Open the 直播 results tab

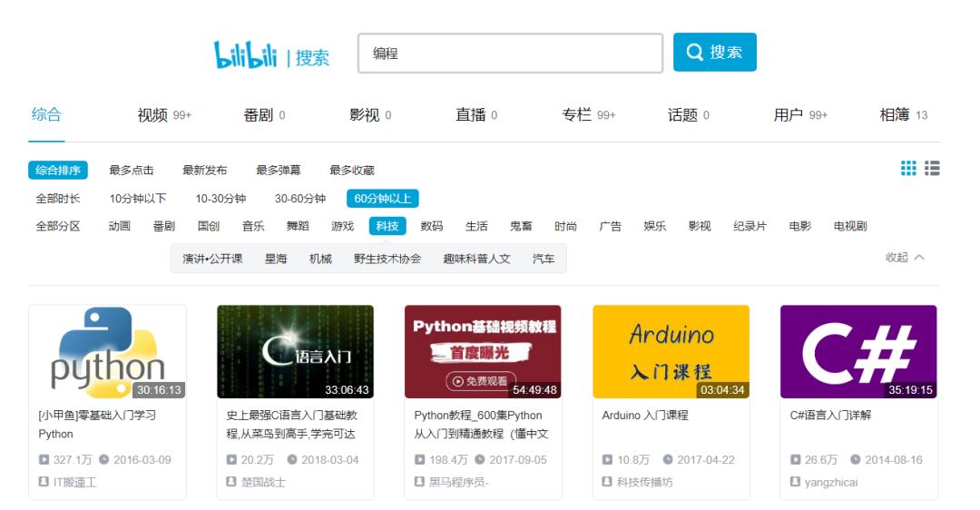[x=476, y=115]
